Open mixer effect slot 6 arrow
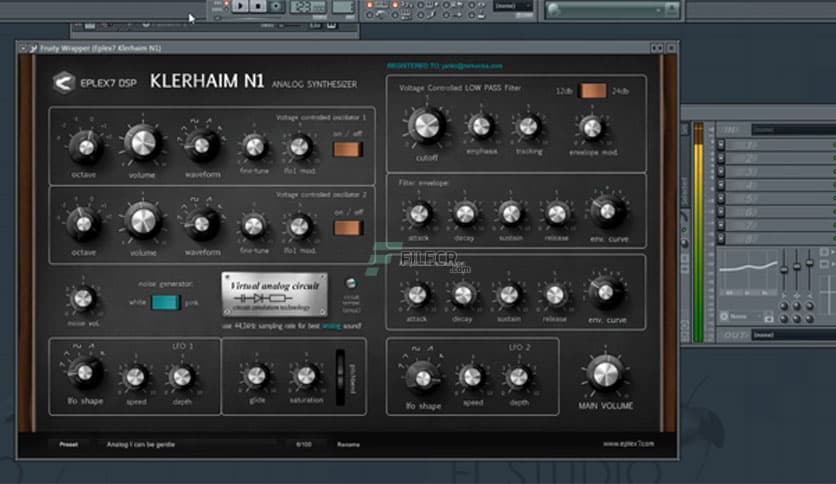The image size is (836, 484). (721, 212)
